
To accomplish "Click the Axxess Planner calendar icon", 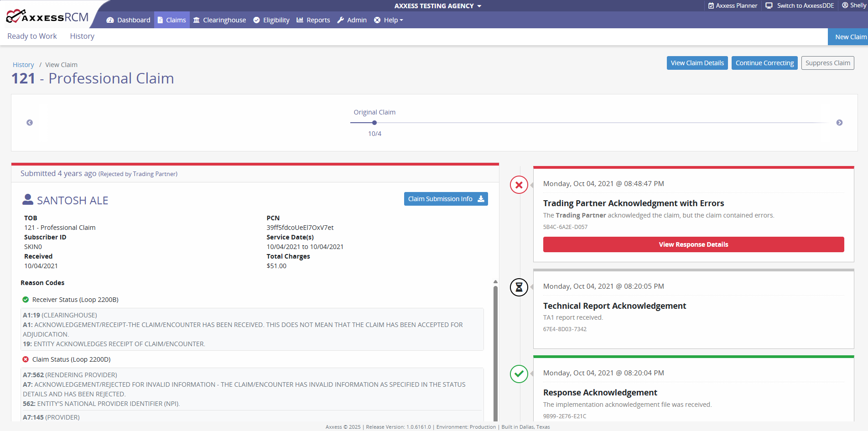I will click(711, 6).
